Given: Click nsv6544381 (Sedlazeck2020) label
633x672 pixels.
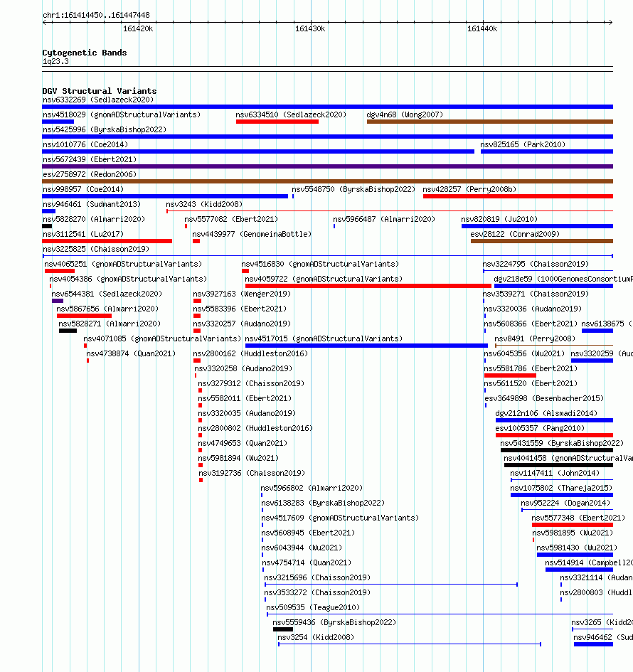Looking at the screenshot, I should coord(107,294).
